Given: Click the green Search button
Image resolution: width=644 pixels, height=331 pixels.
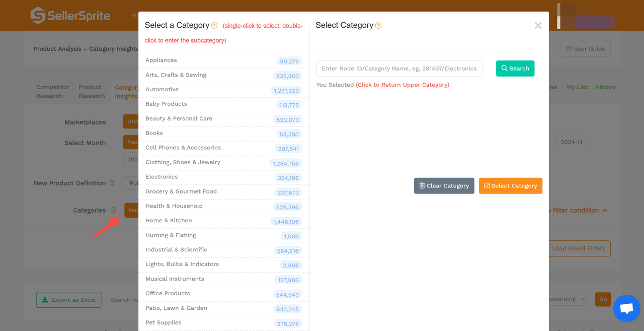Looking at the screenshot, I should coord(515,68).
